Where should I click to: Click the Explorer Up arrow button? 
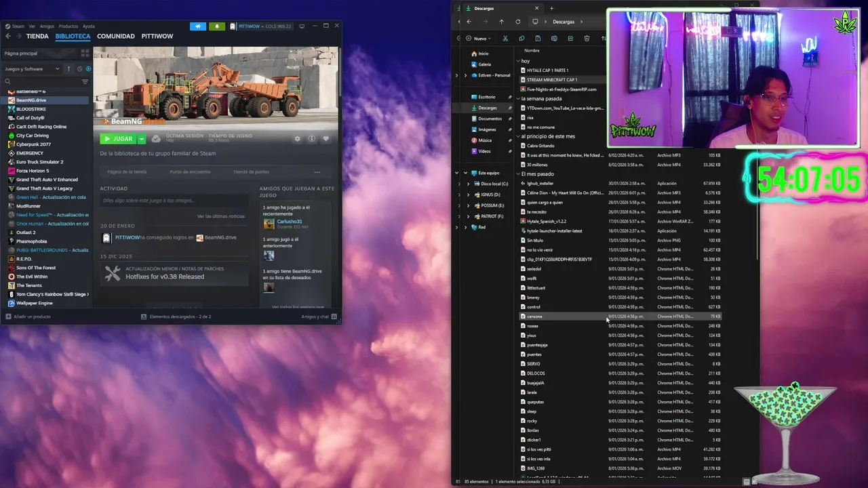[x=501, y=22]
